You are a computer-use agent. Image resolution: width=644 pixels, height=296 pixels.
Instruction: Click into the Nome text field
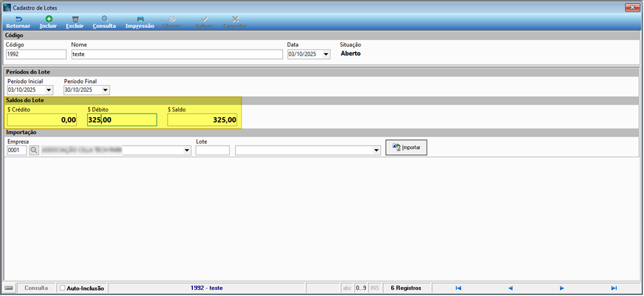coord(177,54)
